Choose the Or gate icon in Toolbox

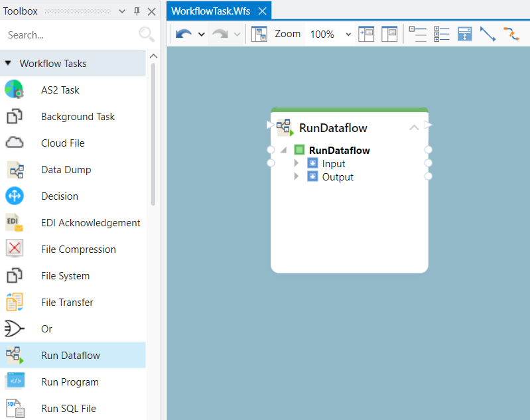tap(14, 328)
